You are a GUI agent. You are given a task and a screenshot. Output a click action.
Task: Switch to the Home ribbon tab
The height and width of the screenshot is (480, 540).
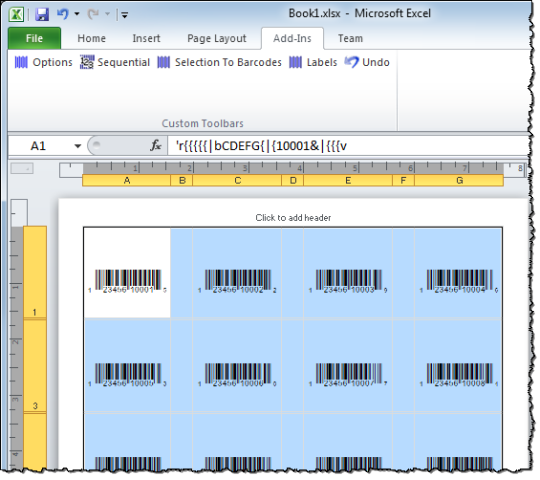[92, 38]
